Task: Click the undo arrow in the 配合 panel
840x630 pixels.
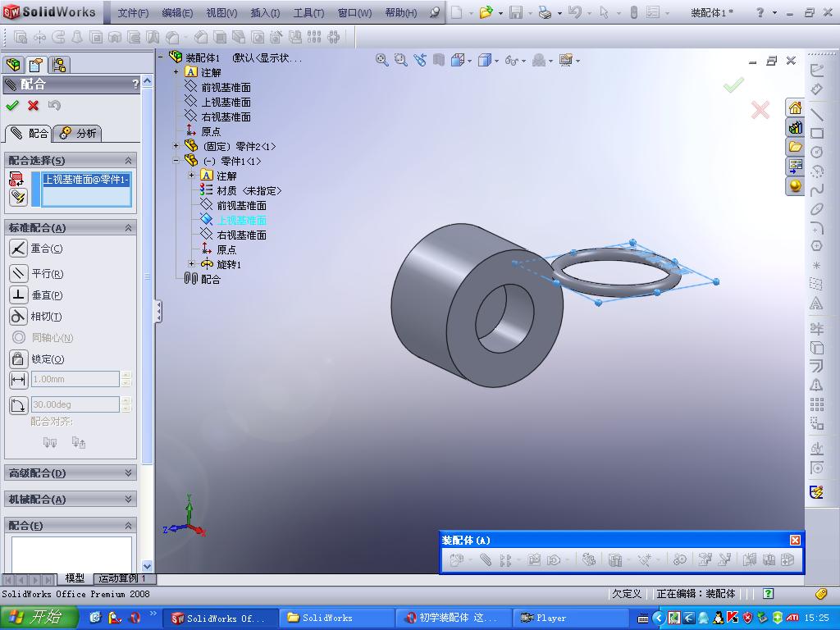Action: (x=54, y=106)
